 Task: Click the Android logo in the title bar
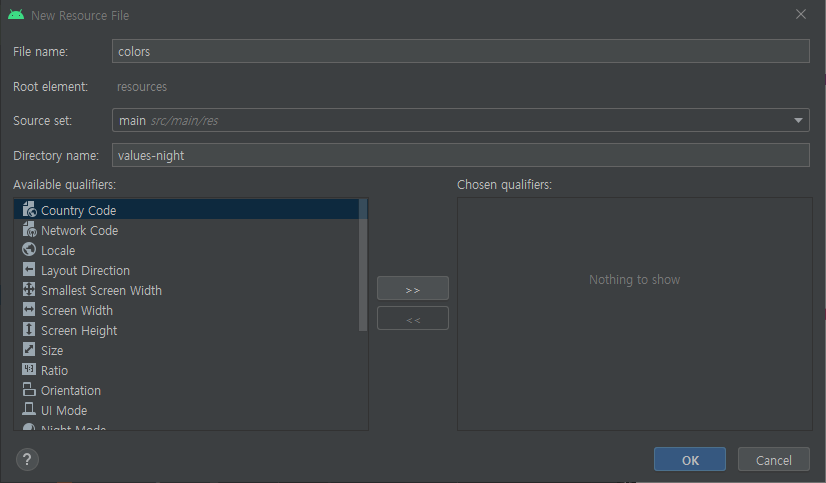[x=16, y=15]
